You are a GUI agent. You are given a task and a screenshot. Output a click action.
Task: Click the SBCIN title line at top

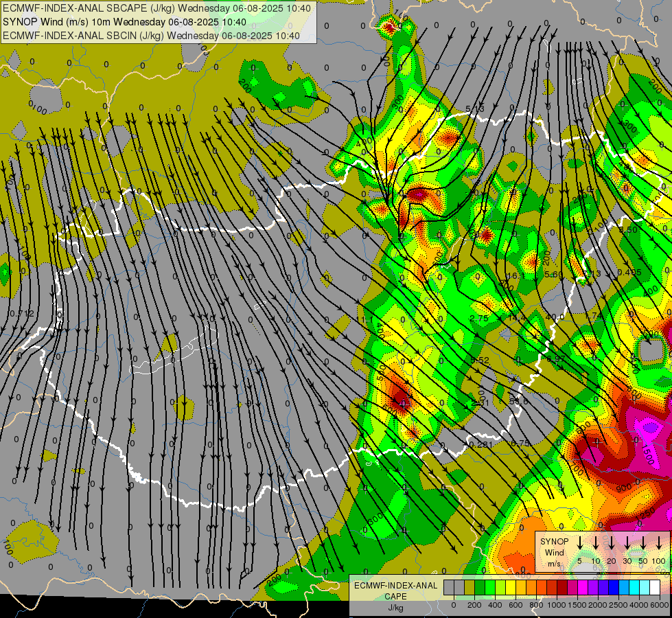pyautogui.click(x=151, y=36)
